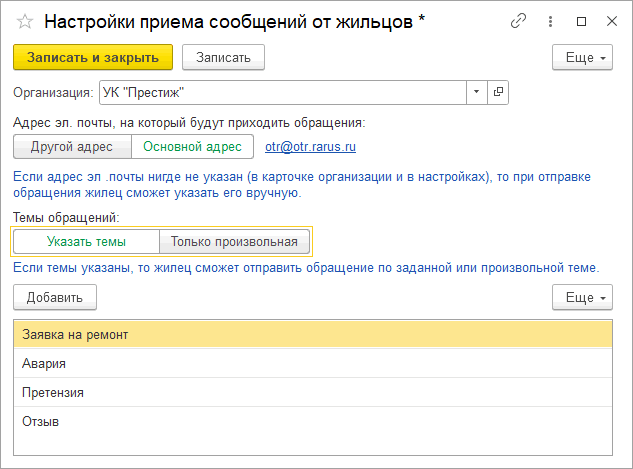Image resolution: width=633 pixels, height=469 pixels.
Task: Expand the Организация dropdown arrow
Action: point(477,92)
